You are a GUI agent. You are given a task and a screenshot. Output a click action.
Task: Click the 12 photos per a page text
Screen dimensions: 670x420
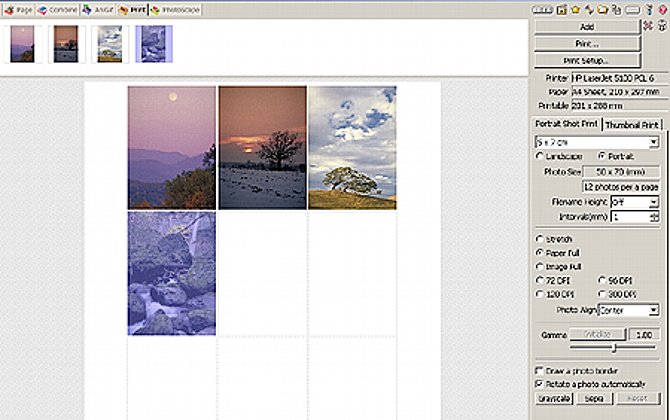point(621,187)
